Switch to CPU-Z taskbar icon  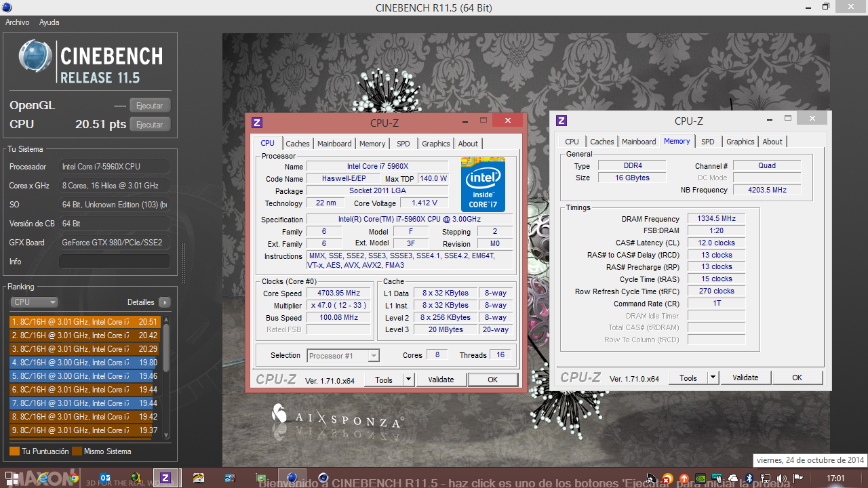coord(165,478)
